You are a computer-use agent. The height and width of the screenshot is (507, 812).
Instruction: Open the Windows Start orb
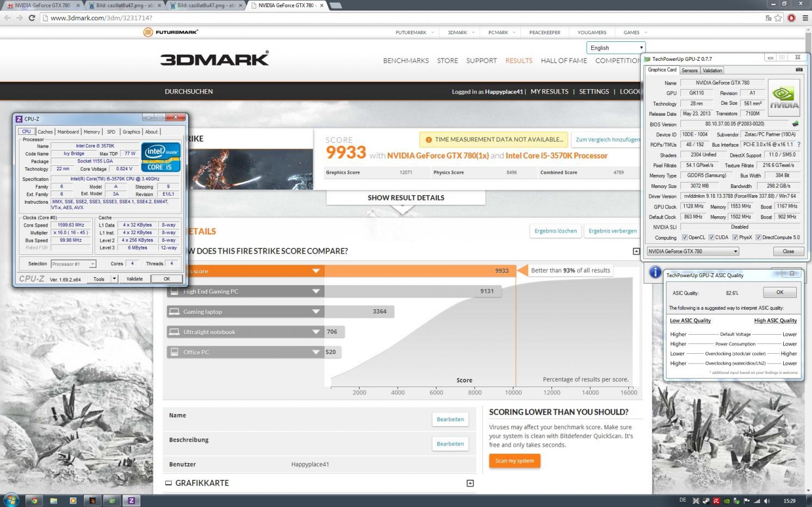click(11, 500)
